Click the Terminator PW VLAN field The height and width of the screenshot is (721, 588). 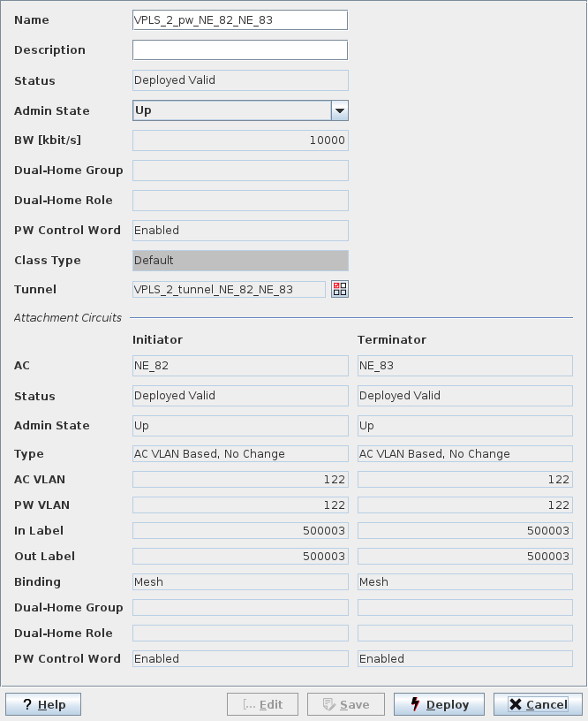point(464,505)
